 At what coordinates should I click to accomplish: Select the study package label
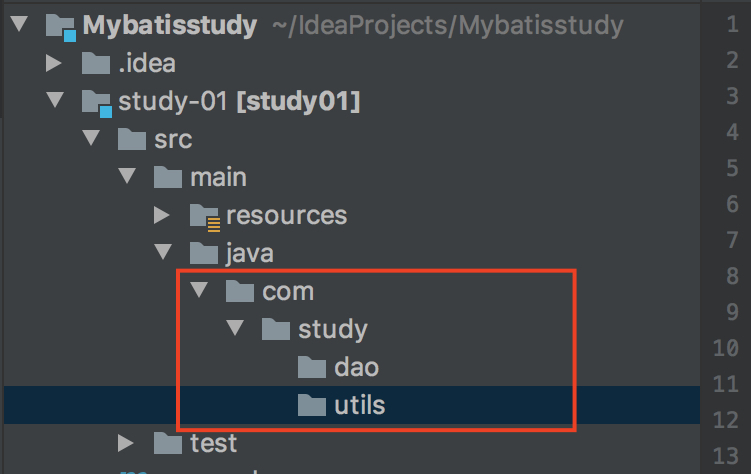click(x=333, y=329)
